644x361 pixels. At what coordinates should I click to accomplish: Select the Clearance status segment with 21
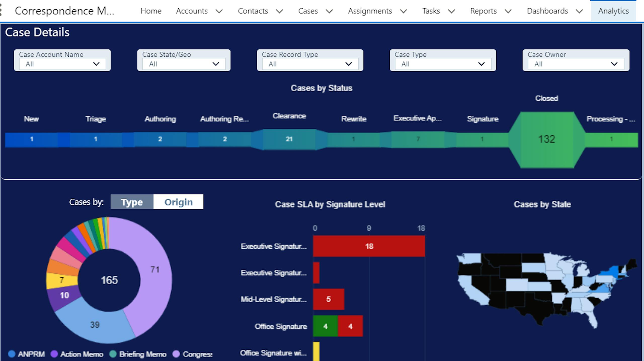coord(289,139)
